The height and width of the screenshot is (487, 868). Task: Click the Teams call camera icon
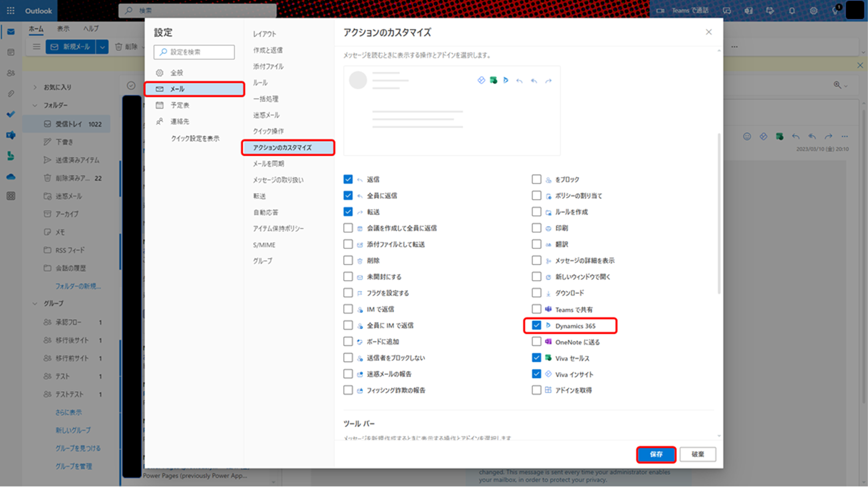[x=660, y=11]
